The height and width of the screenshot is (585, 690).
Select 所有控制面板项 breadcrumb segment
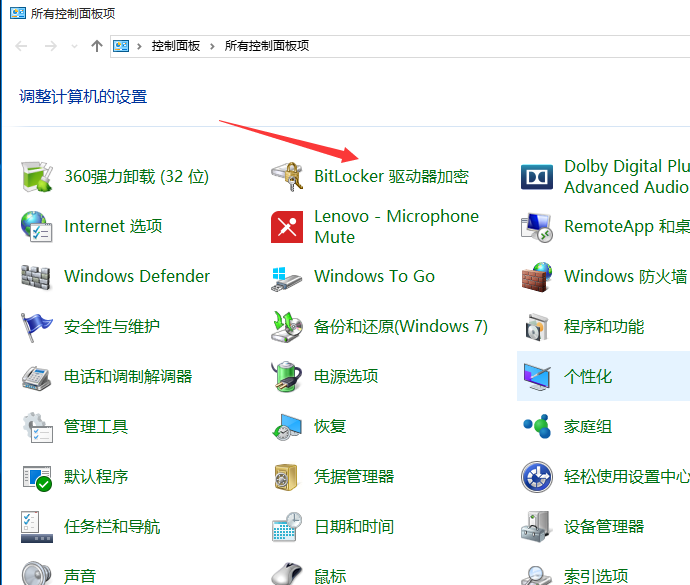pos(267,46)
